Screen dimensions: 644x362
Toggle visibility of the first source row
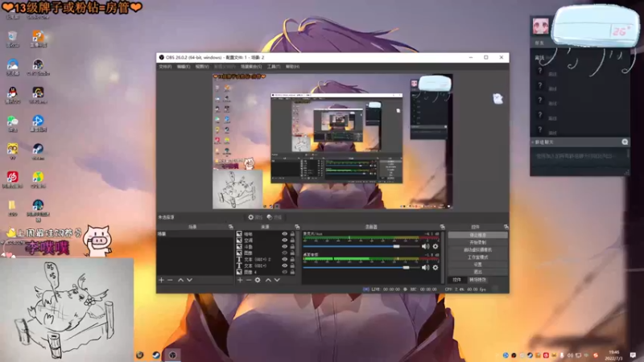click(x=284, y=234)
